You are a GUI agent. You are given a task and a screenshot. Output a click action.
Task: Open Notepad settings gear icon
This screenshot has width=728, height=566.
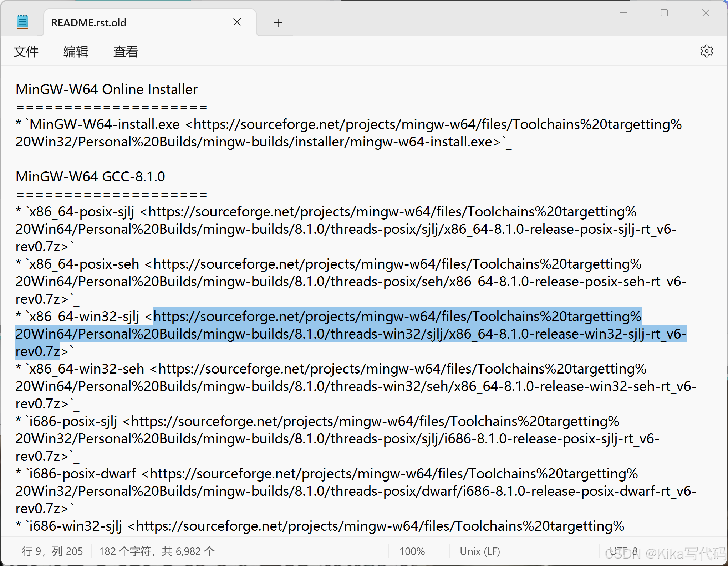(x=706, y=51)
